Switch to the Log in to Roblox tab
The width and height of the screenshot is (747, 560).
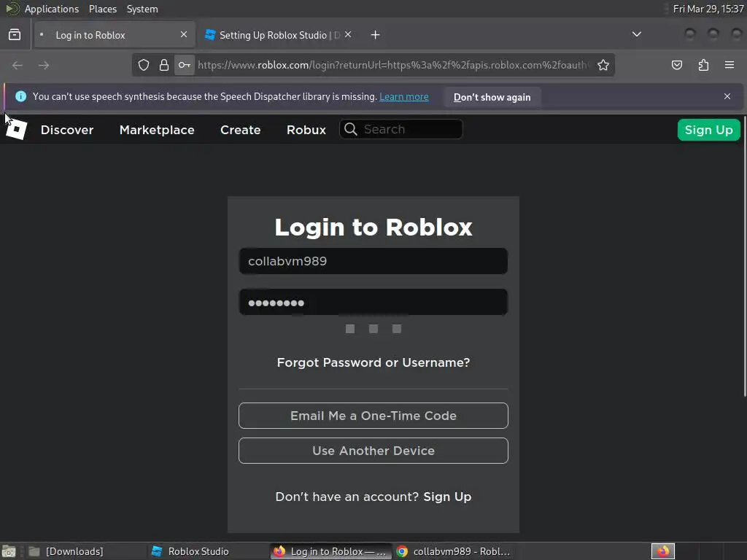coord(115,35)
